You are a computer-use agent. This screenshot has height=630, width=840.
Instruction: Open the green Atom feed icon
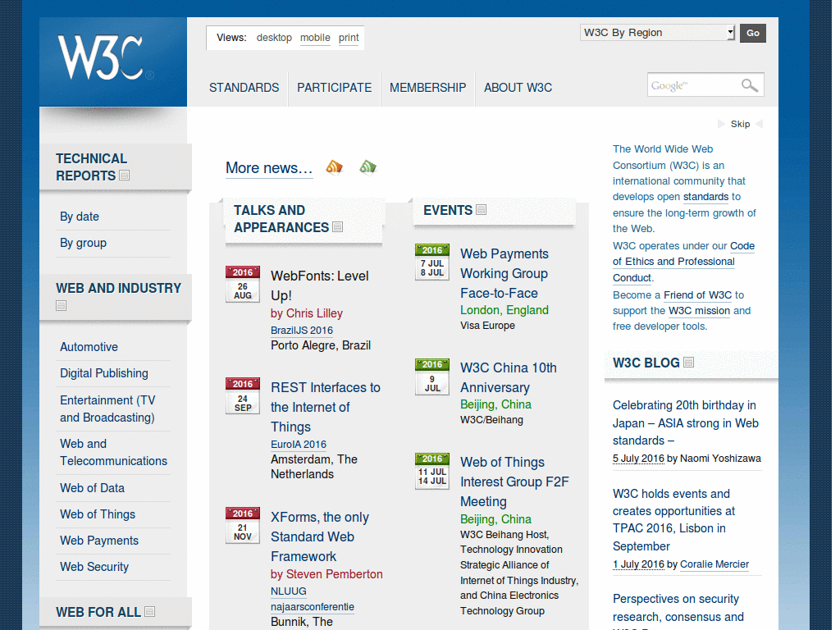click(x=368, y=167)
